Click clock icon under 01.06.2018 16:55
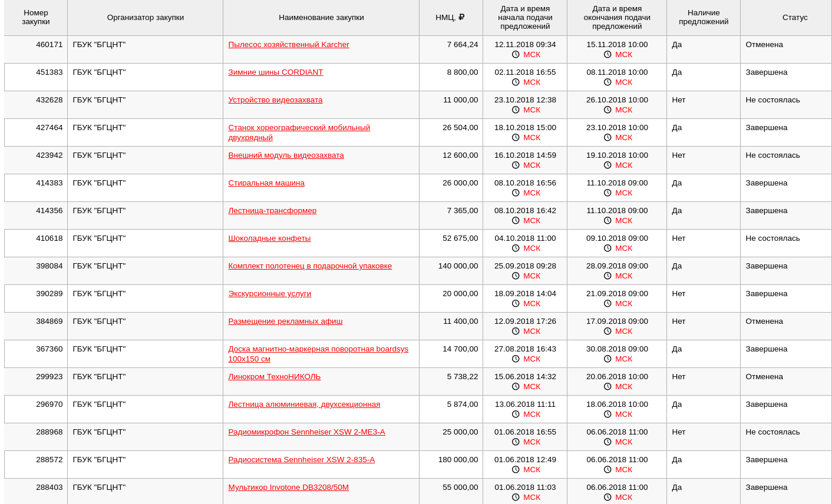Viewport: 832px width, 504px height. [516, 442]
